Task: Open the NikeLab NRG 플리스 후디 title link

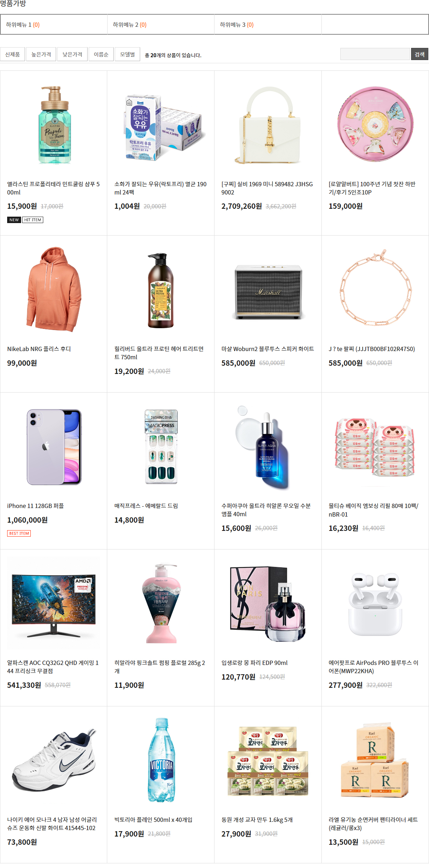Action: (39, 349)
